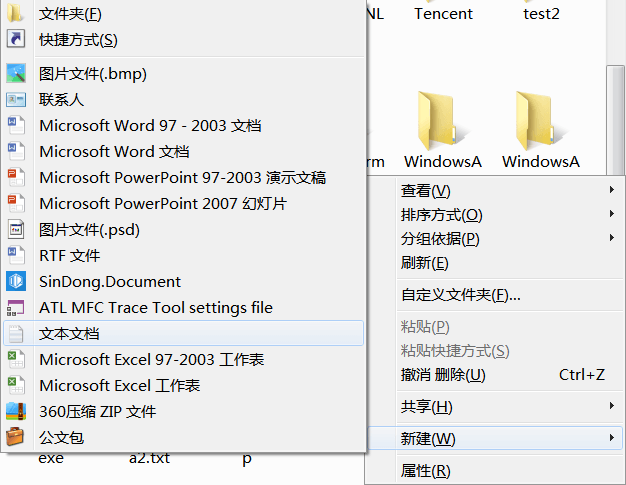Click the 360压缩 ZIP file icon

click(16, 411)
